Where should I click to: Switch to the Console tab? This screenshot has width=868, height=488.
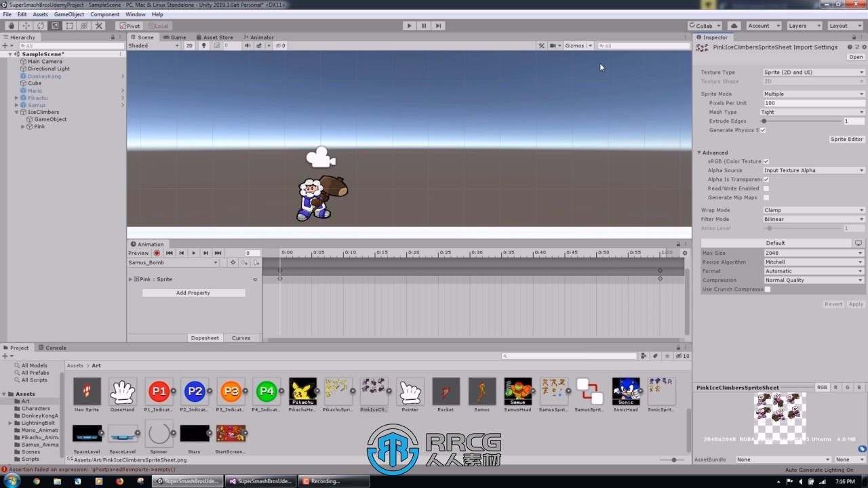(52, 348)
